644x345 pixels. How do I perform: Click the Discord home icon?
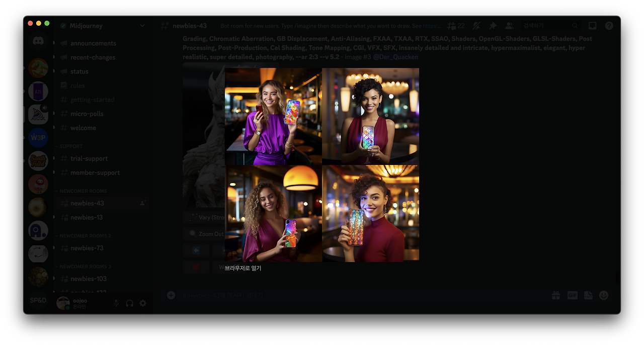38,41
